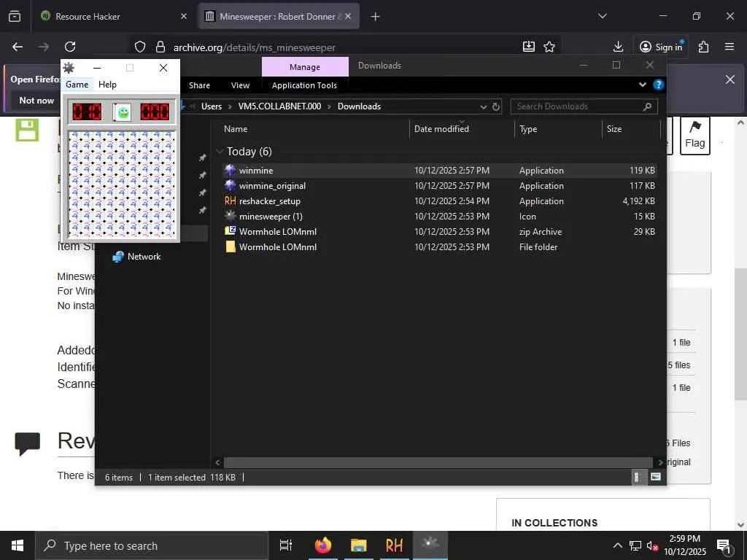747x560 pixels.
Task: Open Firefox downloads panel
Action: [618, 47]
